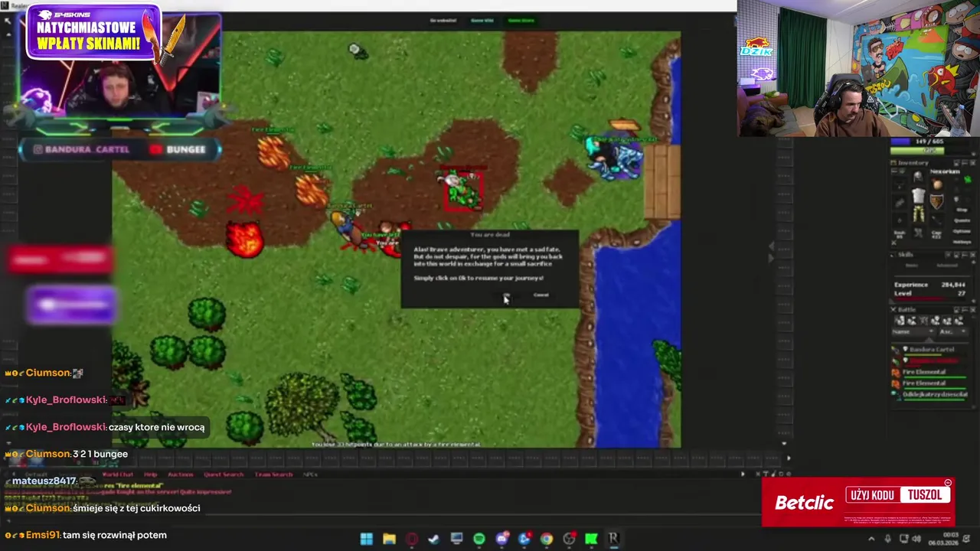Click the shield slot in Inventory
Screen dimensions: 980x551
click(x=936, y=201)
